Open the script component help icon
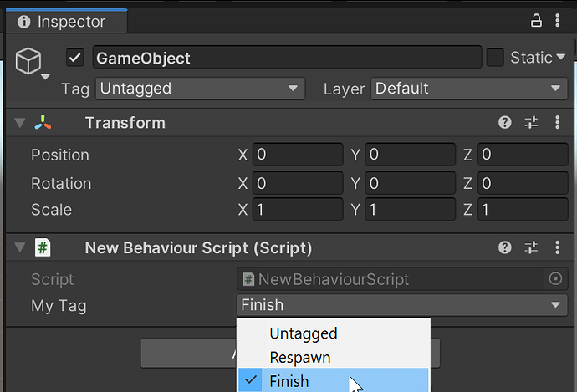Screen dimensions: 577x392 [505, 247]
